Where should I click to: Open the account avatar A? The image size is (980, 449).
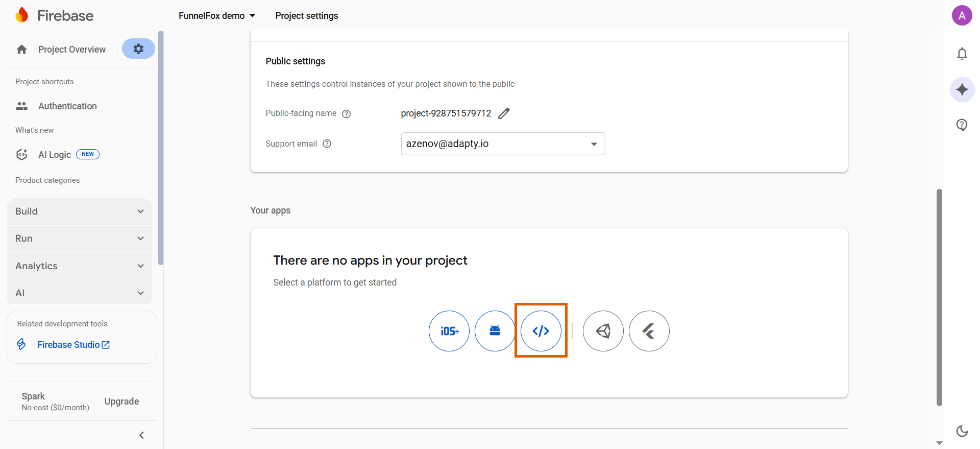click(962, 15)
